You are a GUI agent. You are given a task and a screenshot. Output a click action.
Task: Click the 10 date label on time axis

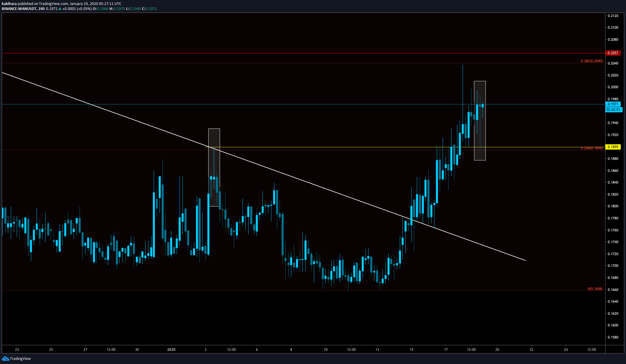[326, 350]
